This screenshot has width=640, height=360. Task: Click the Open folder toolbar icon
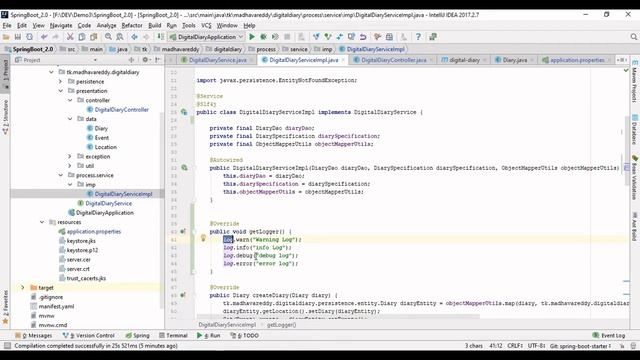pyautogui.click(x=6, y=37)
